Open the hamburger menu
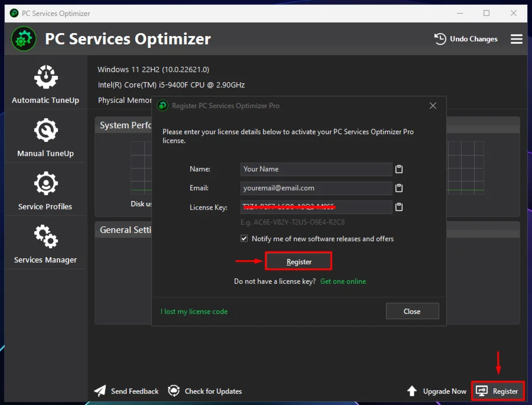The image size is (532, 405). 516,39
